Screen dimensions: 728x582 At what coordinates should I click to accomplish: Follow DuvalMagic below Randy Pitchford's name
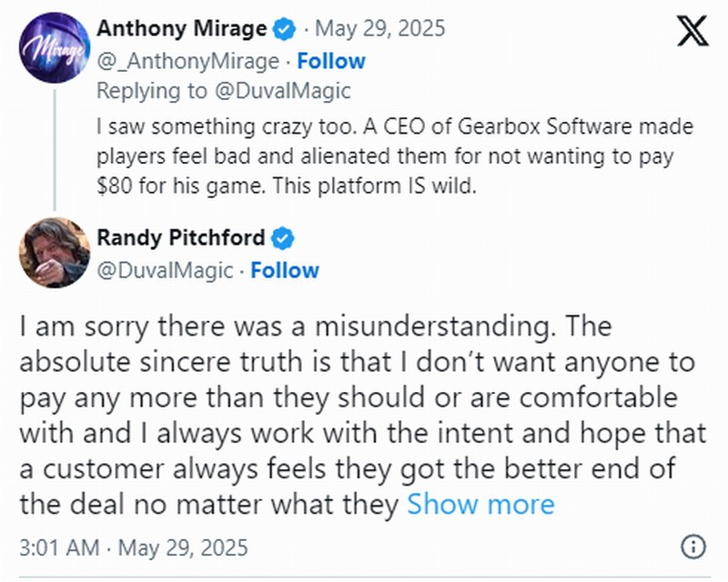(285, 270)
